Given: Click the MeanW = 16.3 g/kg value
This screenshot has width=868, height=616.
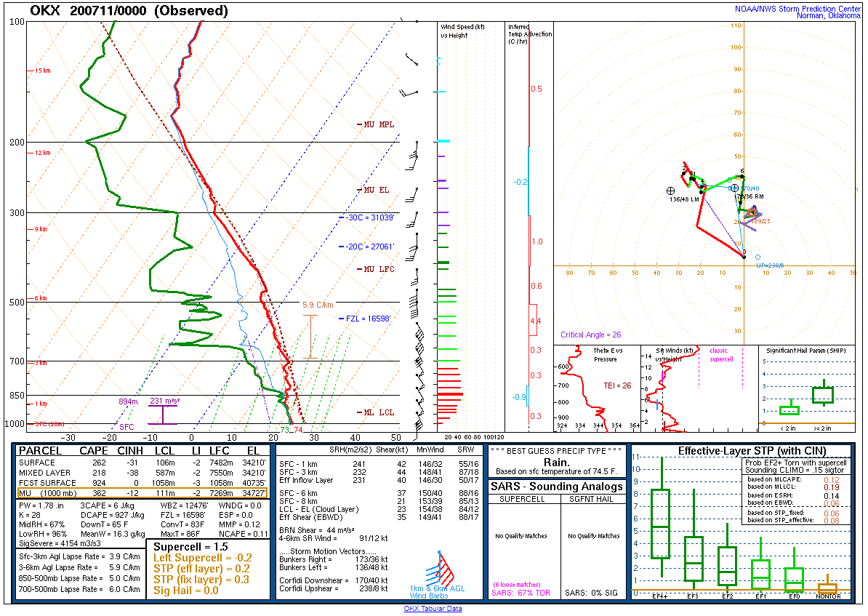Looking at the screenshot, I should tap(113, 534).
